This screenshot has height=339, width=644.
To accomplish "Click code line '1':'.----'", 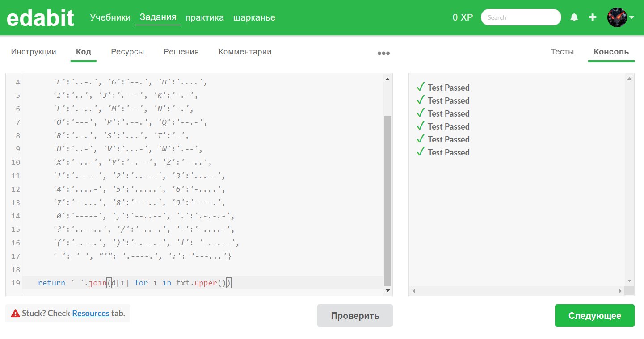I will tap(139, 176).
